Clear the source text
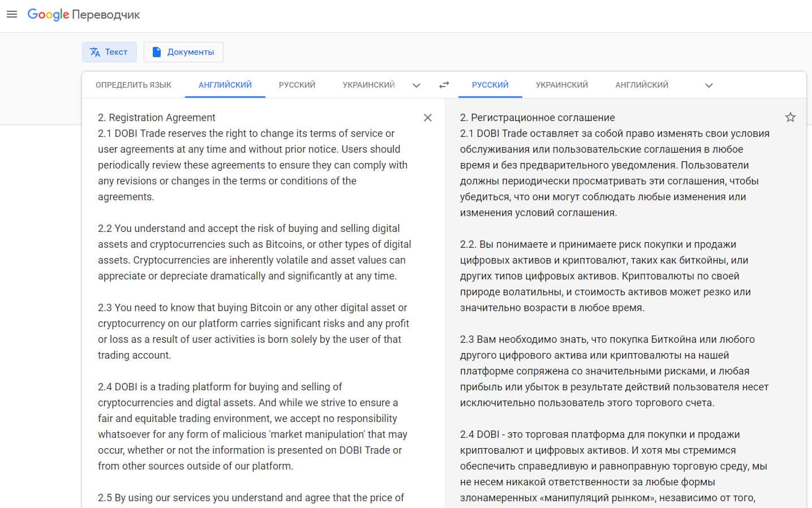Screen dimensions: 812x508 (x=428, y=118)
